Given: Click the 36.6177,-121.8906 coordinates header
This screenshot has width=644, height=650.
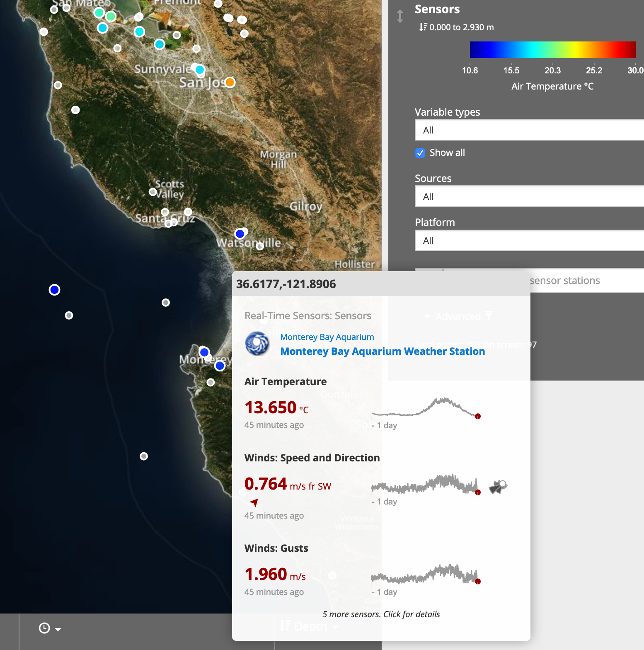Looking at the screenshot, I should (286, 284).
